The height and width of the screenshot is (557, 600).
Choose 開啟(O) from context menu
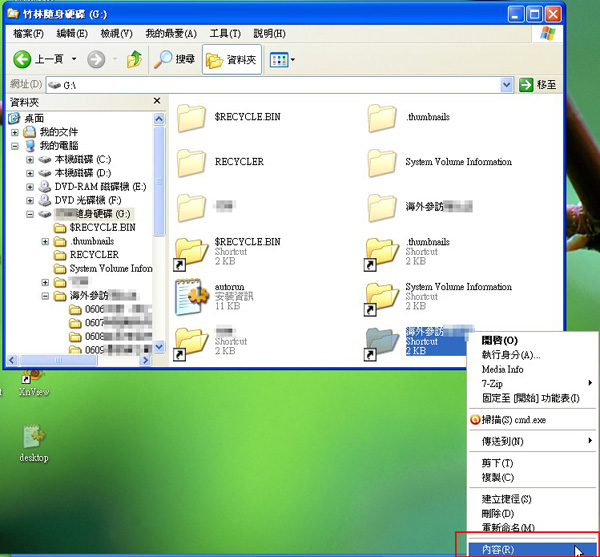pos(499,340)
